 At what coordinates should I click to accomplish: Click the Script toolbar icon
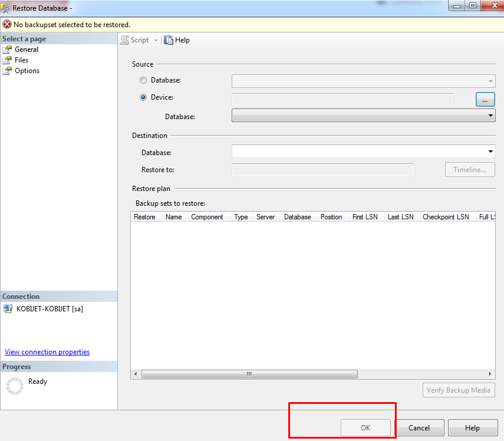tap(125, 40)
